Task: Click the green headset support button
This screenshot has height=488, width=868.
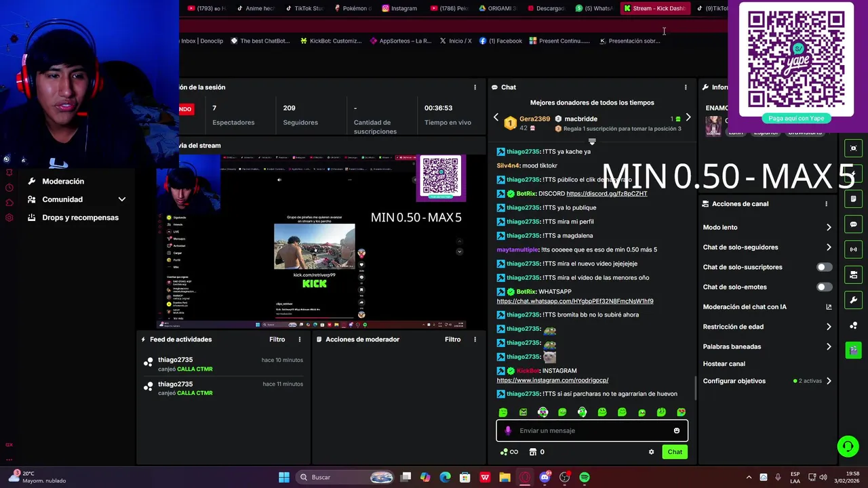Action: coord(848,446)
